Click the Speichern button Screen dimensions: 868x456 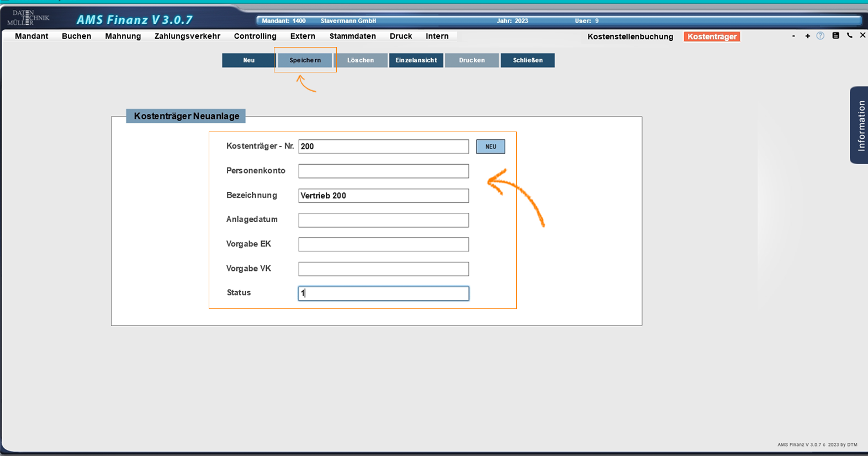[x=305, y=60]
